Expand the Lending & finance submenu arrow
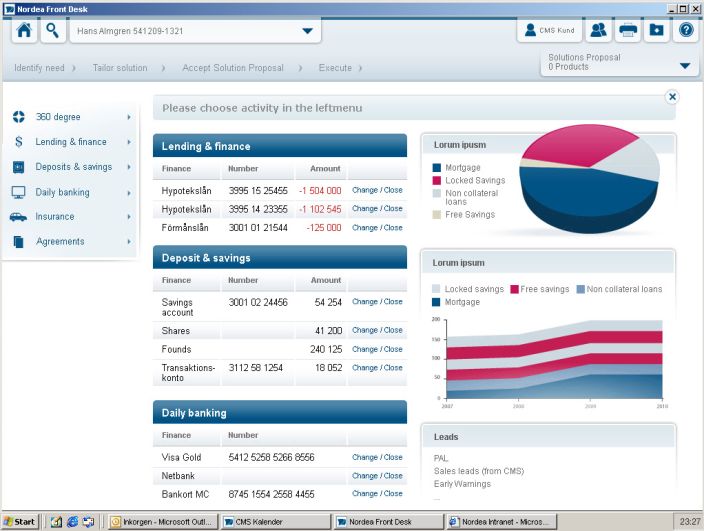 pos(129,142)
